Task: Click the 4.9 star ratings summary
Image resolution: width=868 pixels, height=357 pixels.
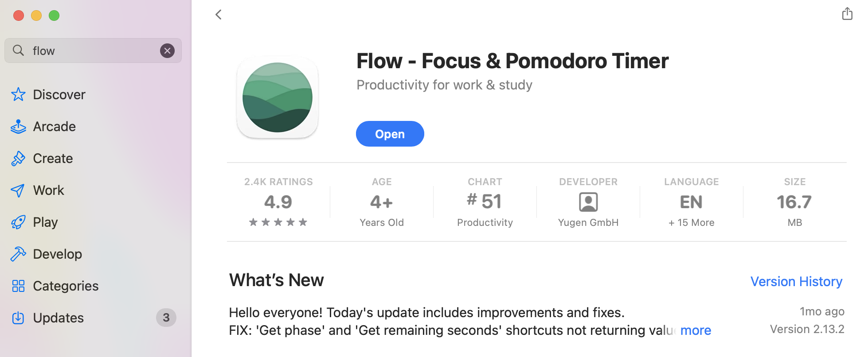Action: pyautogui.click(x=278, y=203)
